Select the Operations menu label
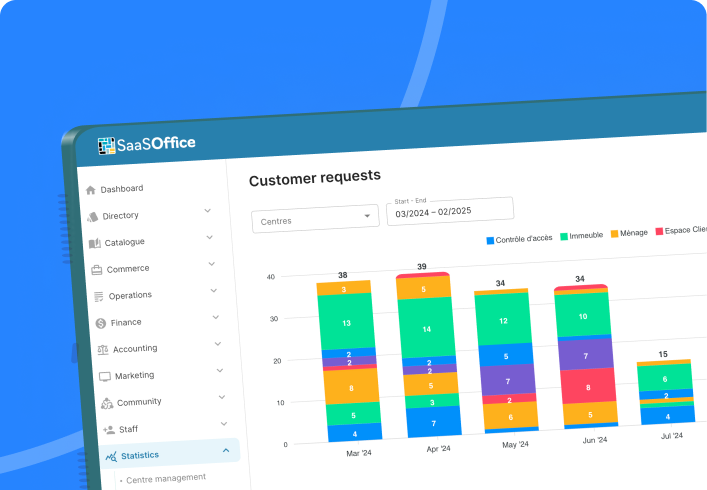 pyautogui.click(x=130, y=295)
